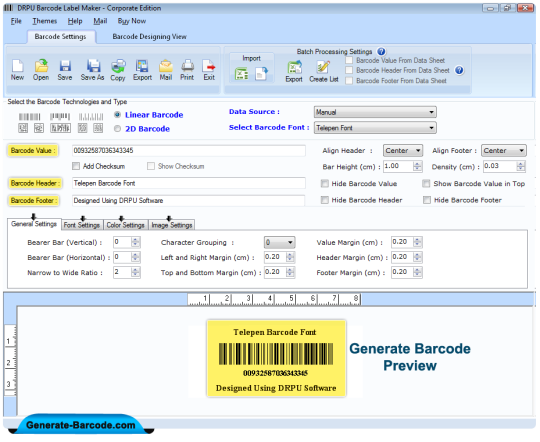Switch to the Font Settings tab
540x442 pixels.
click(x=82, y=225)
